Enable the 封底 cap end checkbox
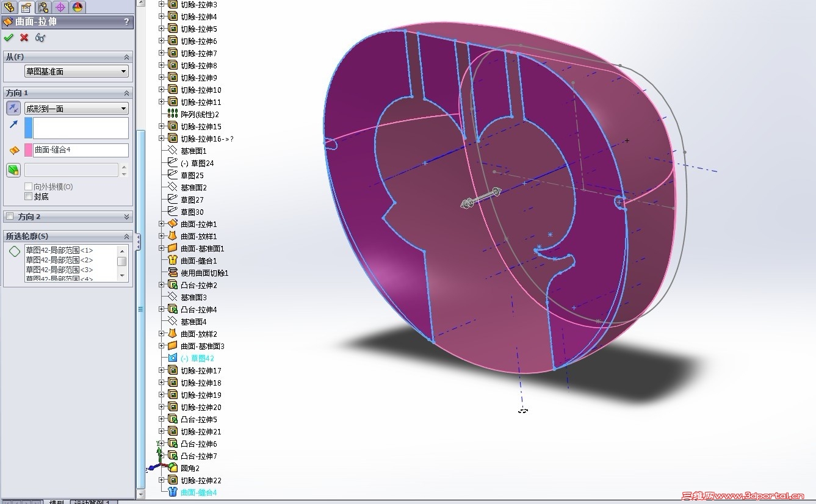Viewport: 816px width, 504px height. [28, 196]
